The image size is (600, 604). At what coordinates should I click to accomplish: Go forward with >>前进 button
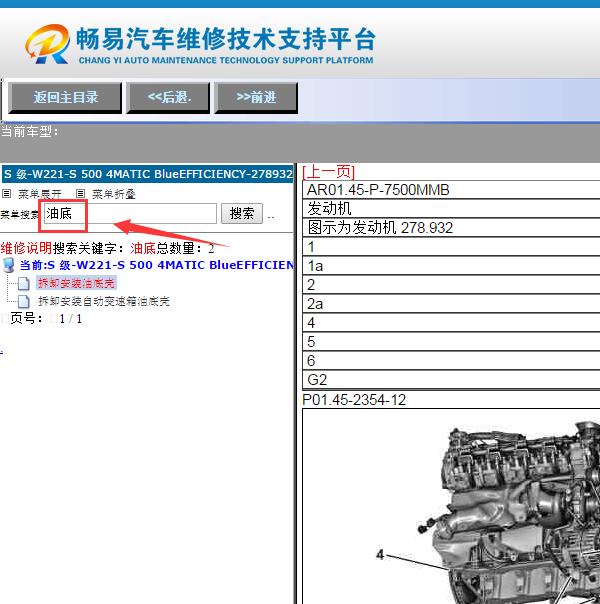[256, 97]
